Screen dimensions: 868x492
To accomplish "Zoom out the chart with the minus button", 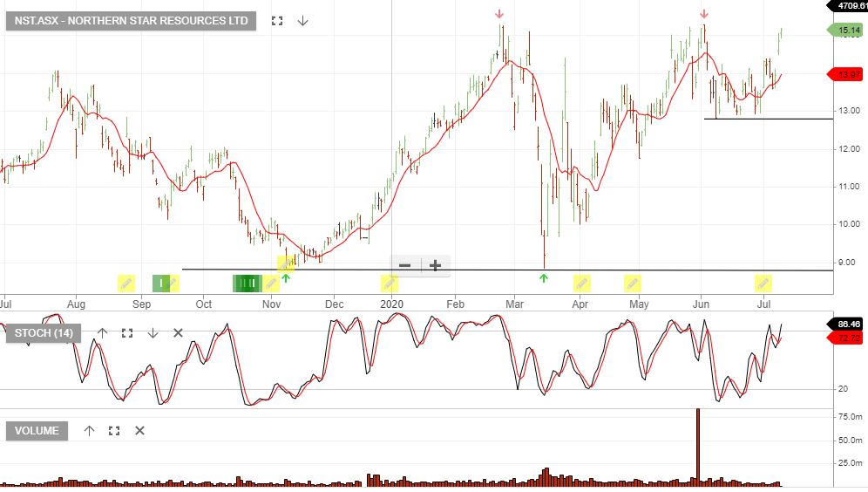I will point(405,265).
